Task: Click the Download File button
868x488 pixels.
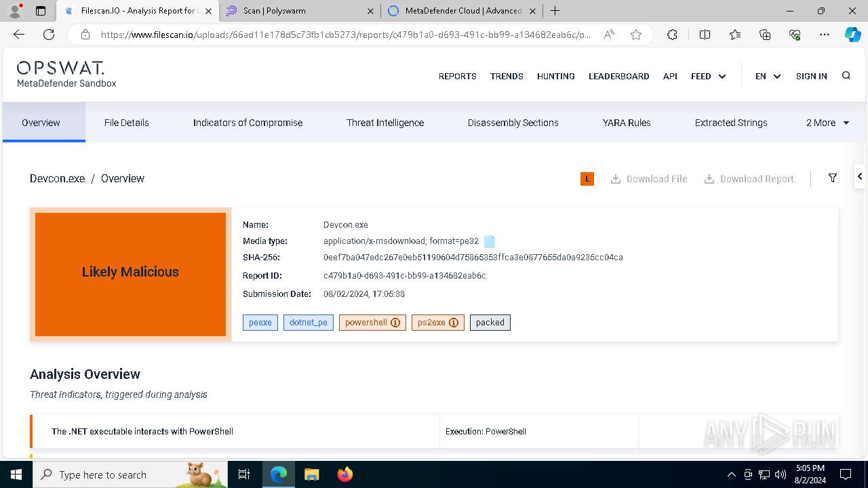Action: point(649,179)
